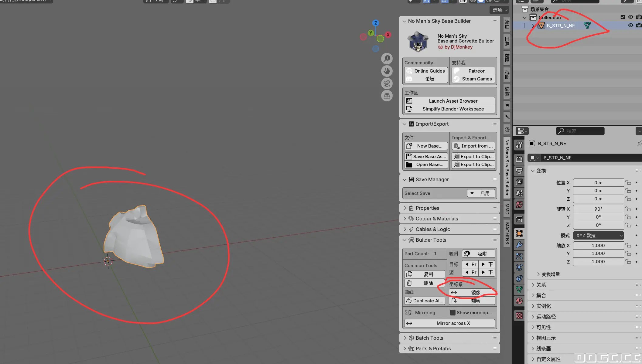Viewport: 642px width, 364px height.
Task: Open the Particles properties tab icon
Action: click(519, 256)
